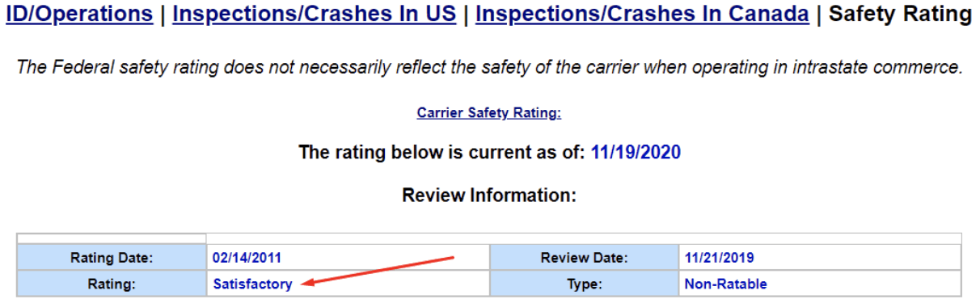
Task: Click the arrowhead pointing at Satisfactory
Action: [306, 281]
